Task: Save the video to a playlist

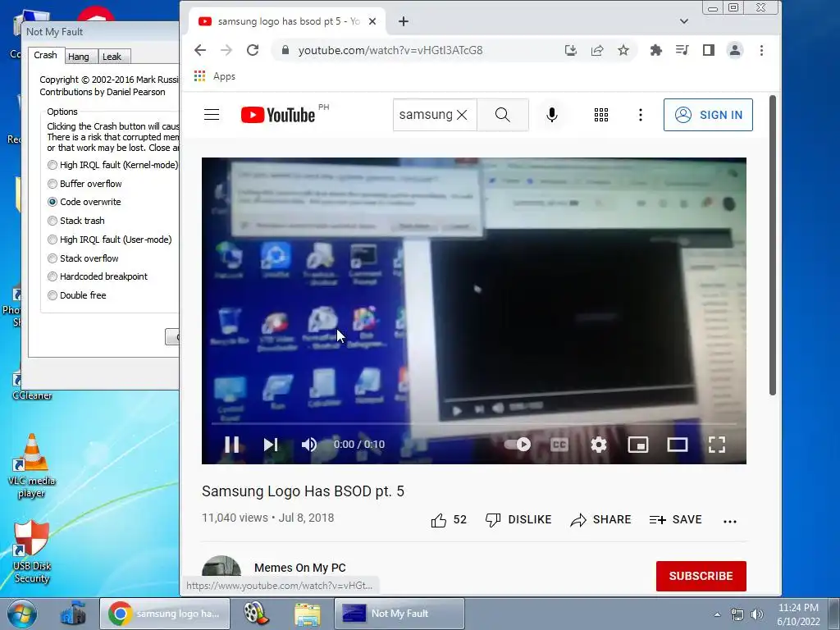Action: coord(676,519)
